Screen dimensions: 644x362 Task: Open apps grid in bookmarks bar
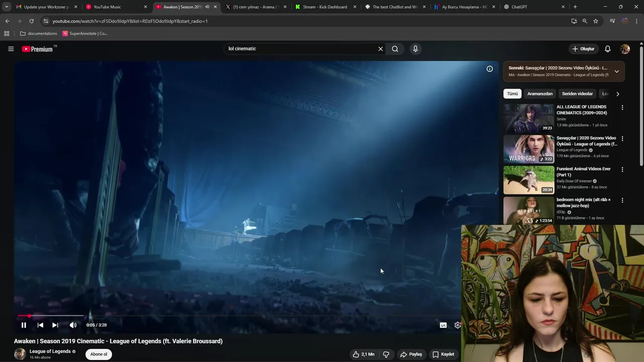(x=7, y=34)
